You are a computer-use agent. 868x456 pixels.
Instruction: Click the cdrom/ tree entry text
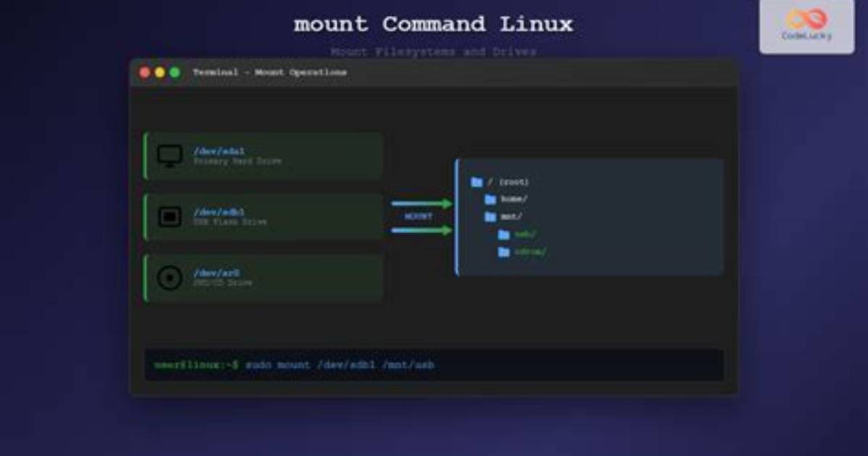pos(531,251)
